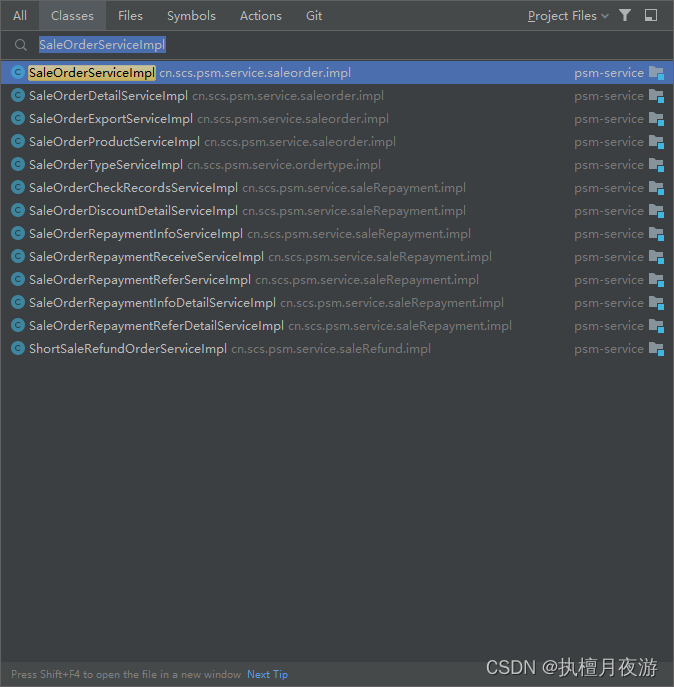The image size is (674, 687).
Task: Pick SaleOrderCheckRecordsServiceImpl result
Action: (337, 188)
